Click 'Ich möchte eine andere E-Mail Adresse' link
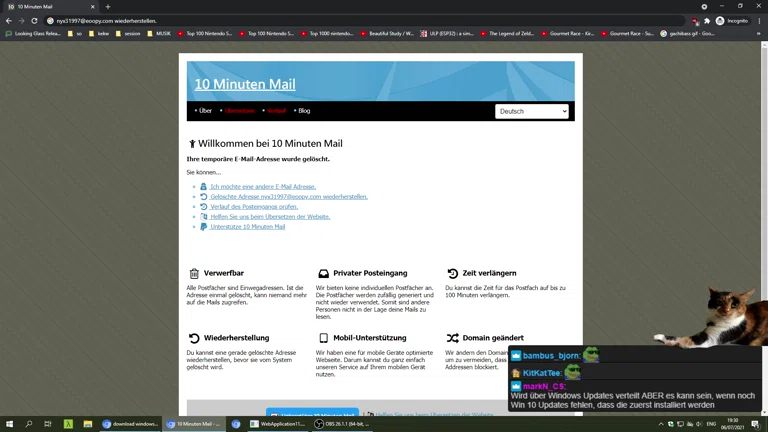Viewport: 768px width, 432px height. click(x=263, y=187)
